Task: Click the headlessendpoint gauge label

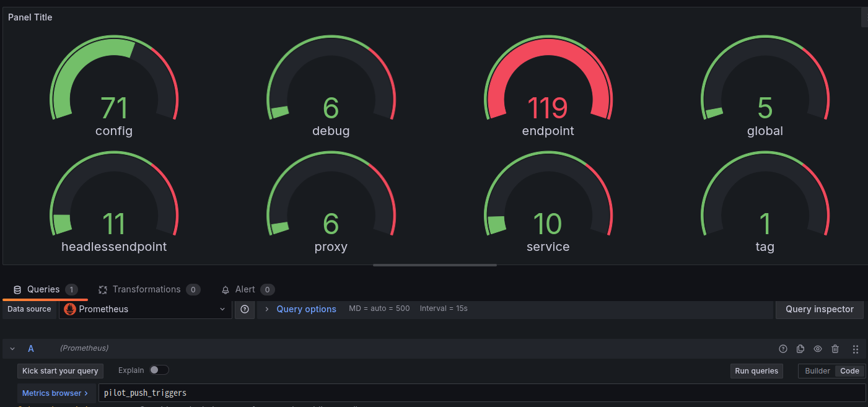Action: point(114,247)
